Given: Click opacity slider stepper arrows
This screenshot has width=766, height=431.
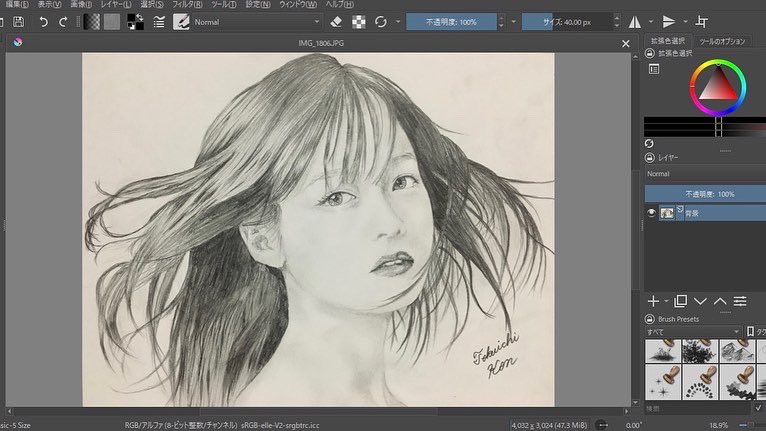Looking at the screenshot, I should [501, 22].
